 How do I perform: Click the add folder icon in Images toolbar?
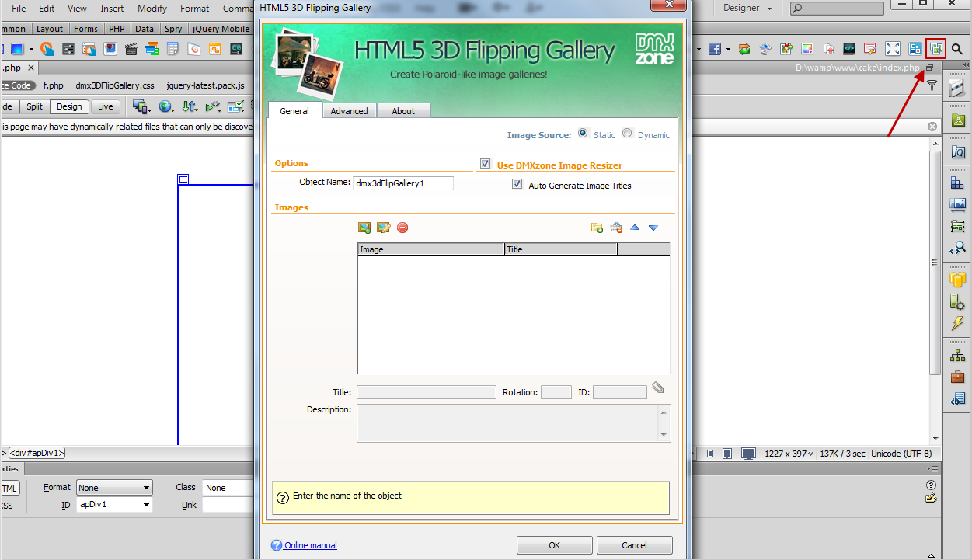pyautogui.click(x=597, y=228)
